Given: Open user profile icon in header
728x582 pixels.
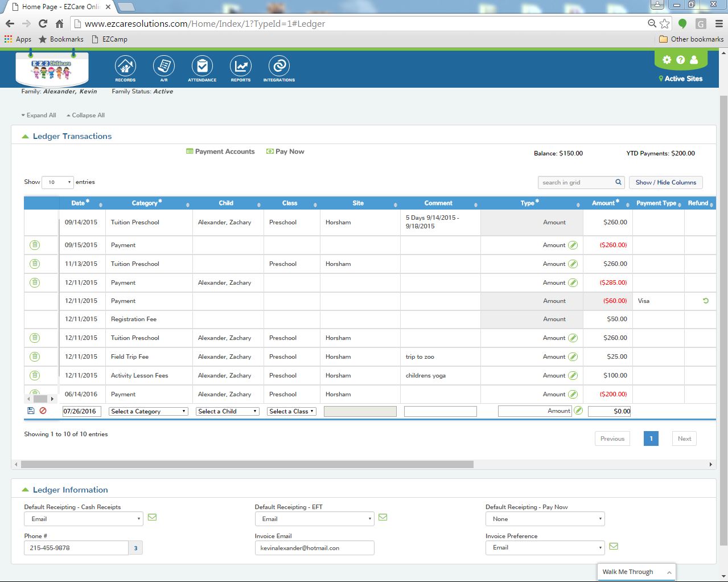Looking at the screenshot, I should tap(694, 60).
